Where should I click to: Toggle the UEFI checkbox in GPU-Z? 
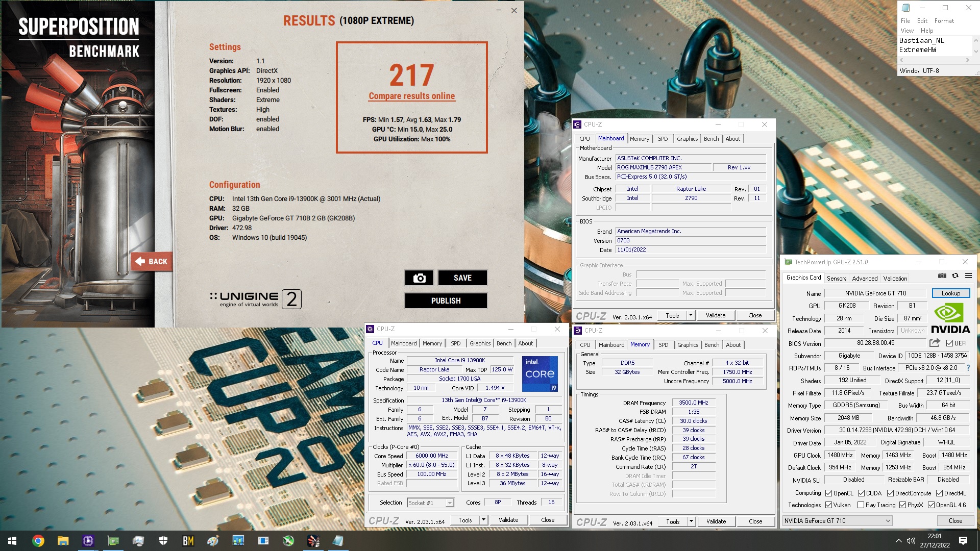coord(949,343)
